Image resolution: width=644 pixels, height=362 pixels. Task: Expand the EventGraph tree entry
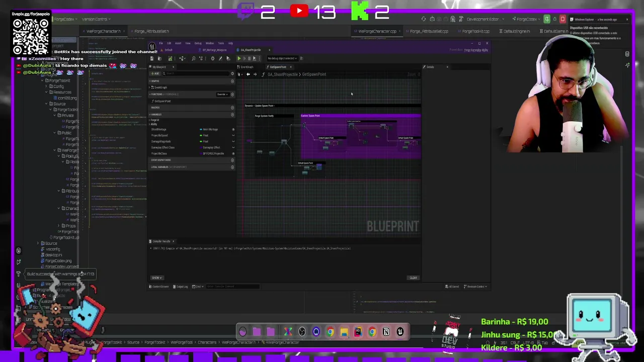[149, 87]
